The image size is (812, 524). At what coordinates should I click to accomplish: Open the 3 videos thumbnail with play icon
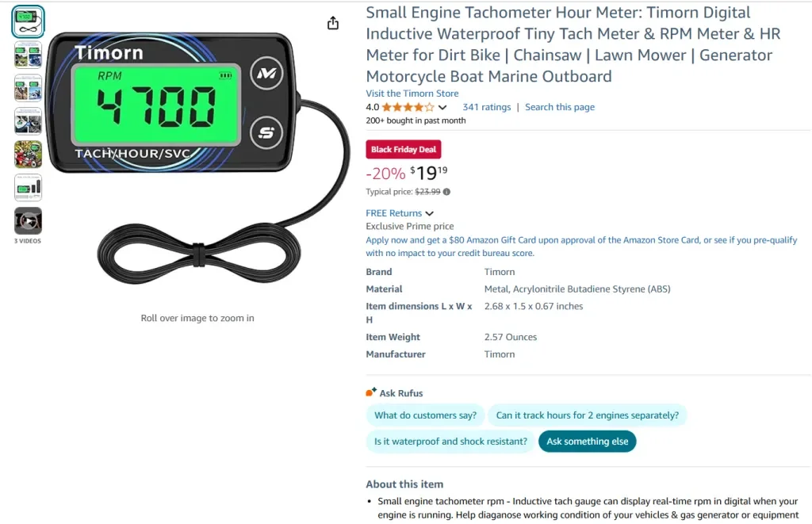28,221
